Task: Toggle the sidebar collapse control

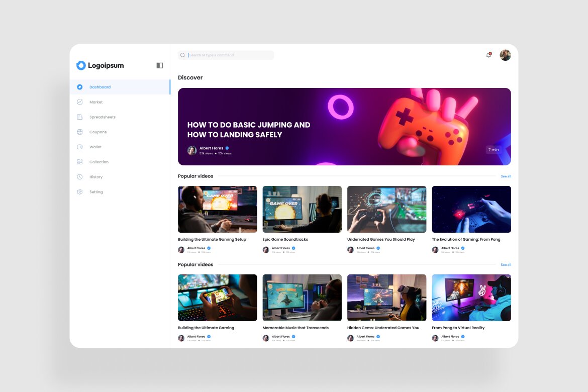Action: click(159, 65)
